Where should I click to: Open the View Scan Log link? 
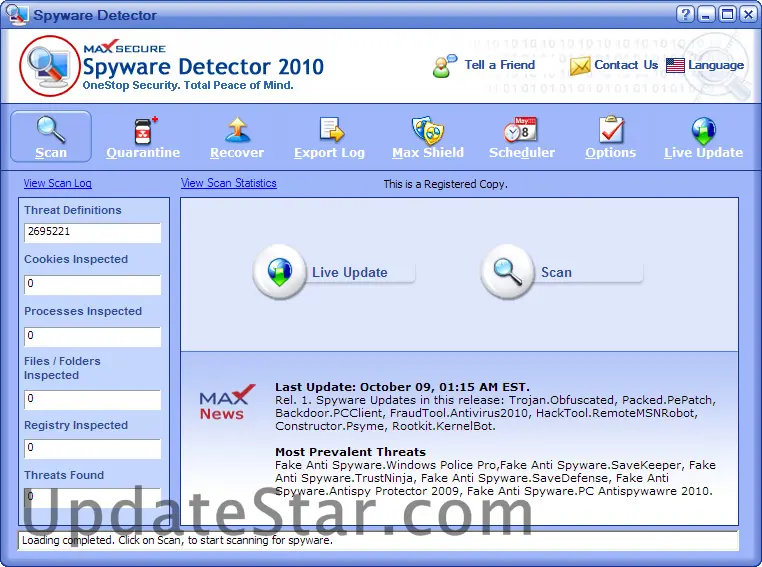57,183
